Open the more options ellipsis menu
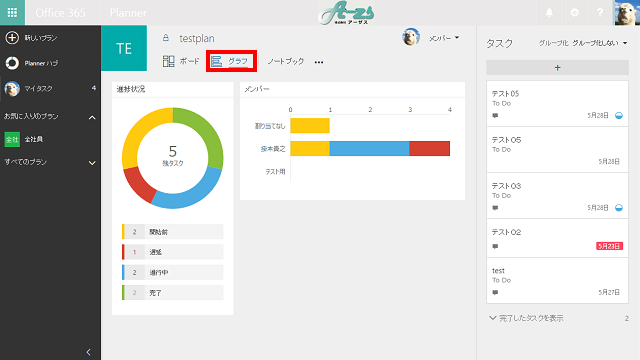 319,62
